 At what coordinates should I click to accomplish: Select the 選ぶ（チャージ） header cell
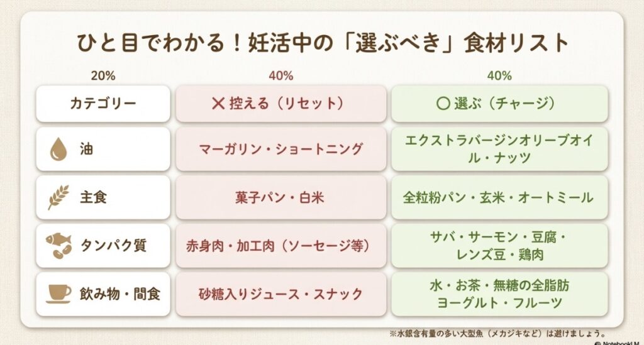(499, 104)
